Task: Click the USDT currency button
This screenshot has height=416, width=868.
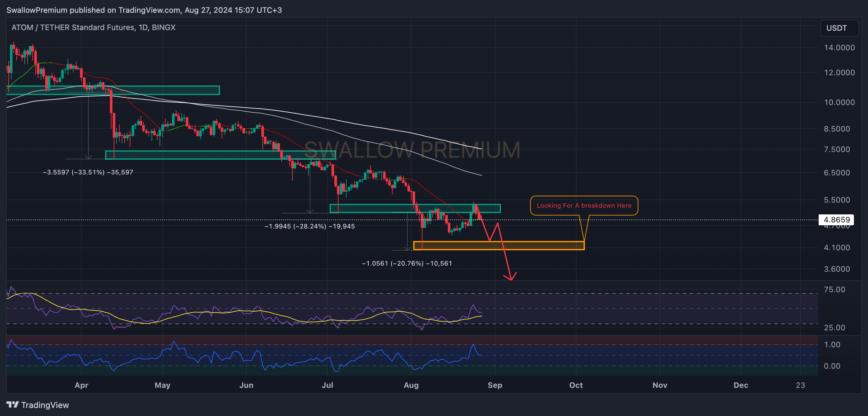Action: click(839, 28)
